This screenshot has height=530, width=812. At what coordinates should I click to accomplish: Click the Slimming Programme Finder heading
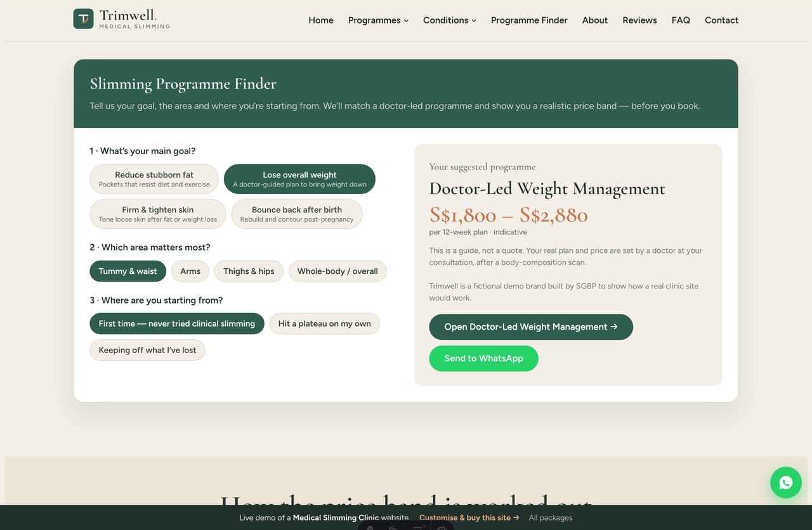point(183,84)
